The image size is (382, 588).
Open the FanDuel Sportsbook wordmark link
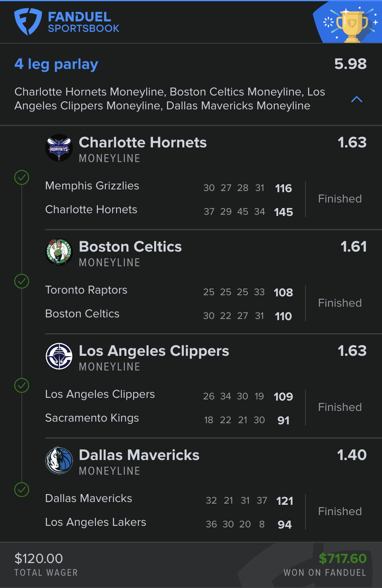tap(83, 22)
